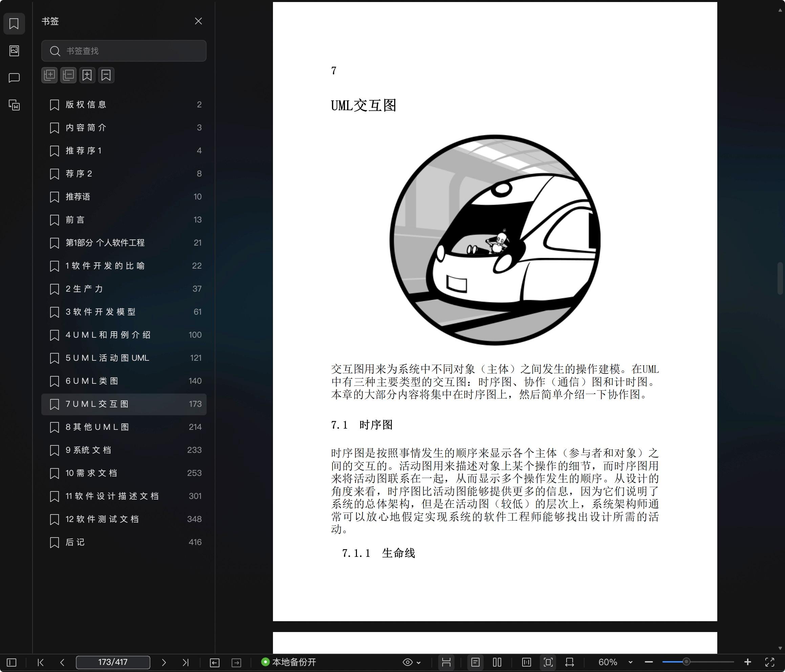Screen dimensions: 785x672
Task: Go to bookmark 前言
Action: (x=124, y=220)
